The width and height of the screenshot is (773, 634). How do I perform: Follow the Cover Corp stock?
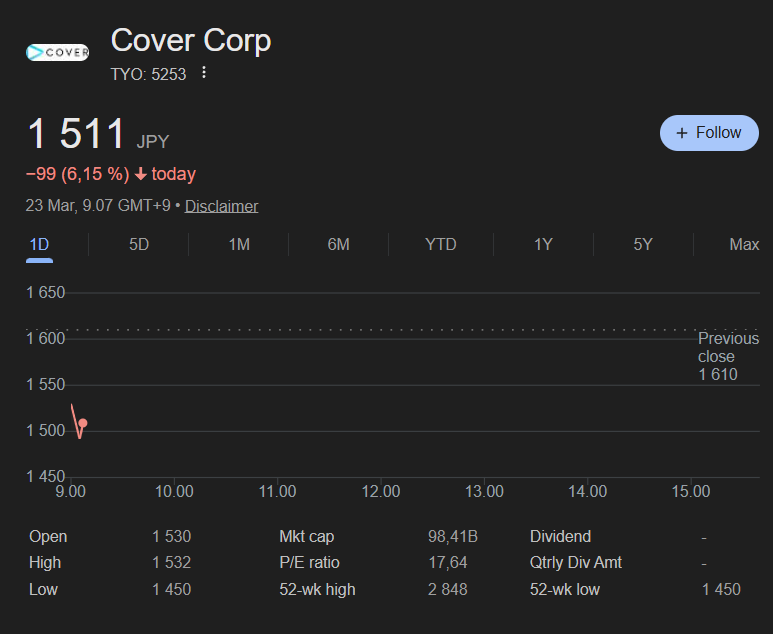point(709,133)
